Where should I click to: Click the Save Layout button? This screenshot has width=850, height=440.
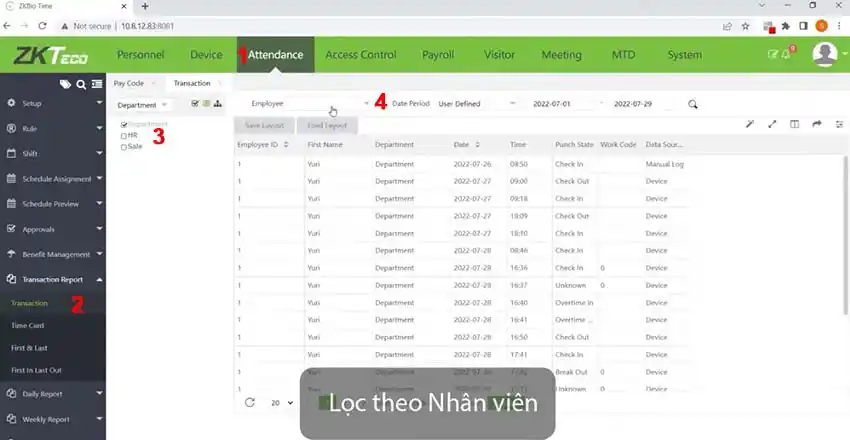265,125
